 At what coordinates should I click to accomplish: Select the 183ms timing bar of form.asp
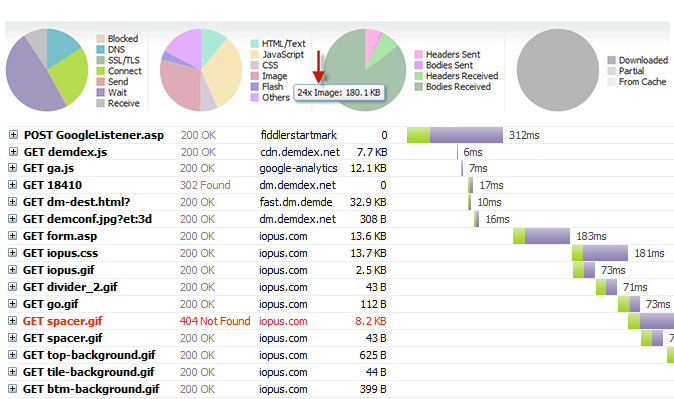pos(542,236)
